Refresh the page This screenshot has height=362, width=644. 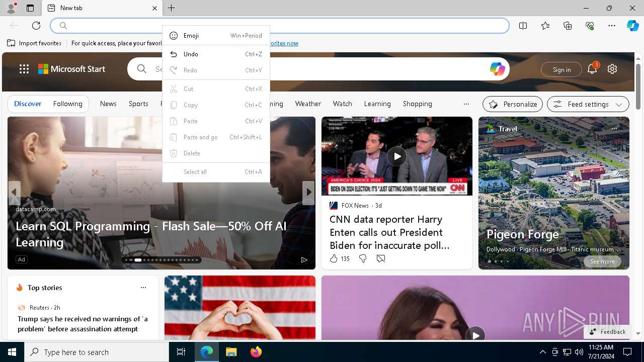coord(36,26)
